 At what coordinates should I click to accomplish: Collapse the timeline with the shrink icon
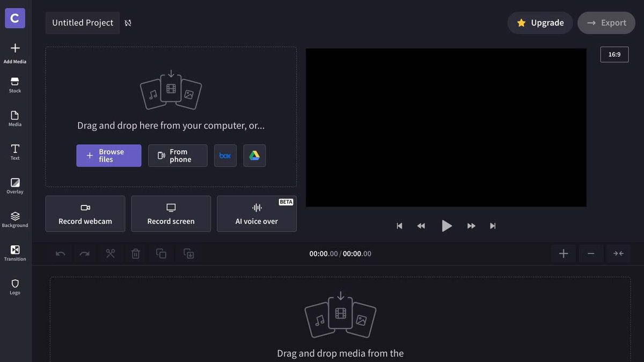(x=618, y=253)
